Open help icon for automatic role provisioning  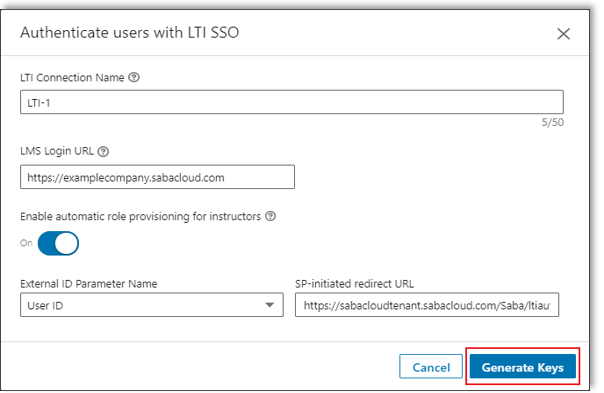point(270,216)
